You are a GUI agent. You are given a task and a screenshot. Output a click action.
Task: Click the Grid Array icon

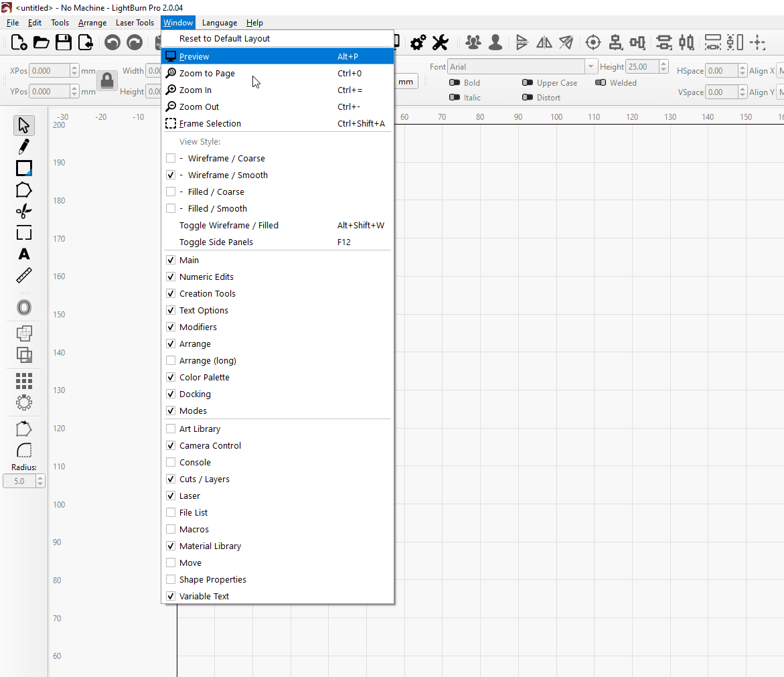click(24, 381)
